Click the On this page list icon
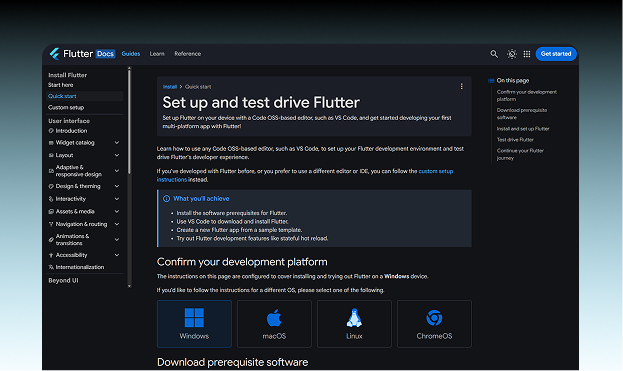This screenshot has height=371, width=623. click(x=491, y=81)
